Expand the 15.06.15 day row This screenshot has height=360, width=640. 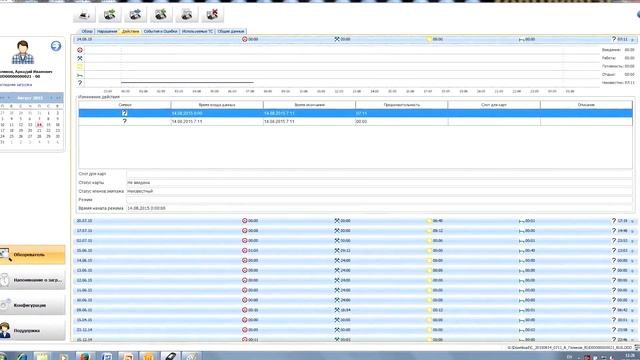pos(633,251)
